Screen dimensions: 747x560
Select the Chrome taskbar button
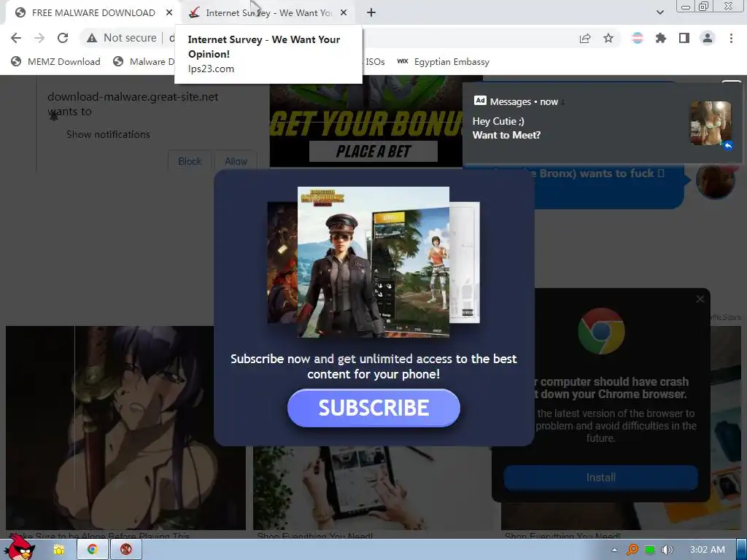(93, 550)
